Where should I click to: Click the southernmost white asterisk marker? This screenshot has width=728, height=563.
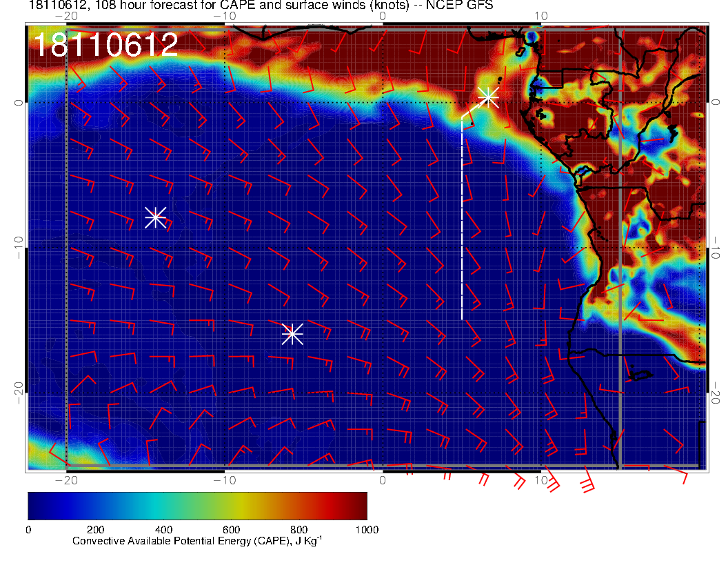tap(292, 333)
